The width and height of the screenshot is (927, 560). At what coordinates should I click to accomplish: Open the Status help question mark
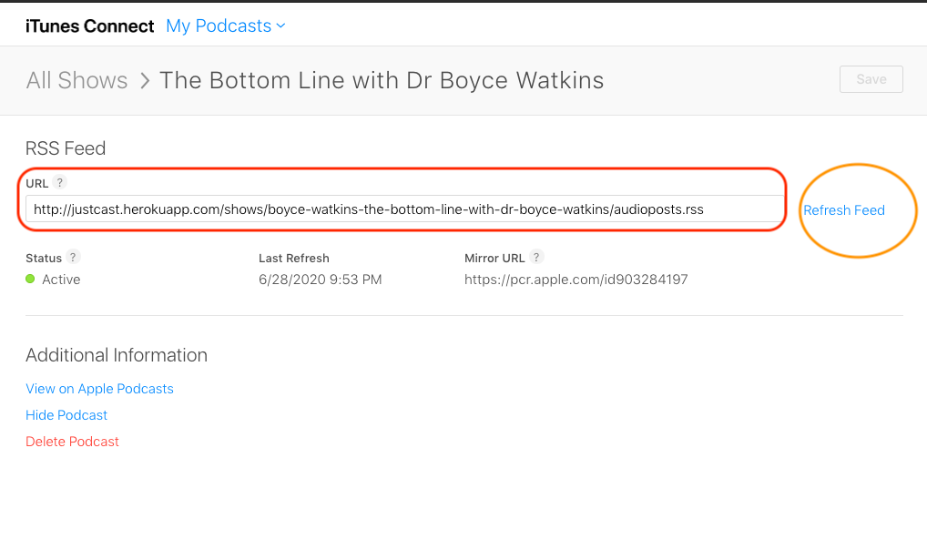pos(73,257)
